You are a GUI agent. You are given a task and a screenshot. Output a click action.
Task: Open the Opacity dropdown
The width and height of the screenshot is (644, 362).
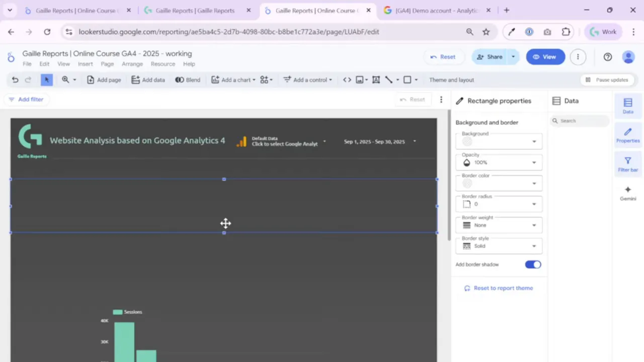click(499, 162)
